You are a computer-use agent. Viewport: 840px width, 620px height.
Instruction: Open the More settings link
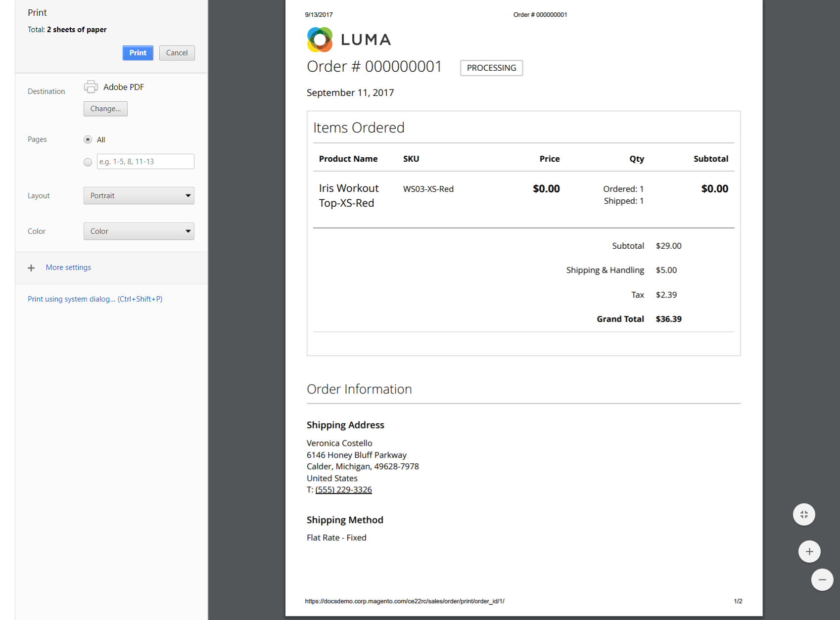68,267
